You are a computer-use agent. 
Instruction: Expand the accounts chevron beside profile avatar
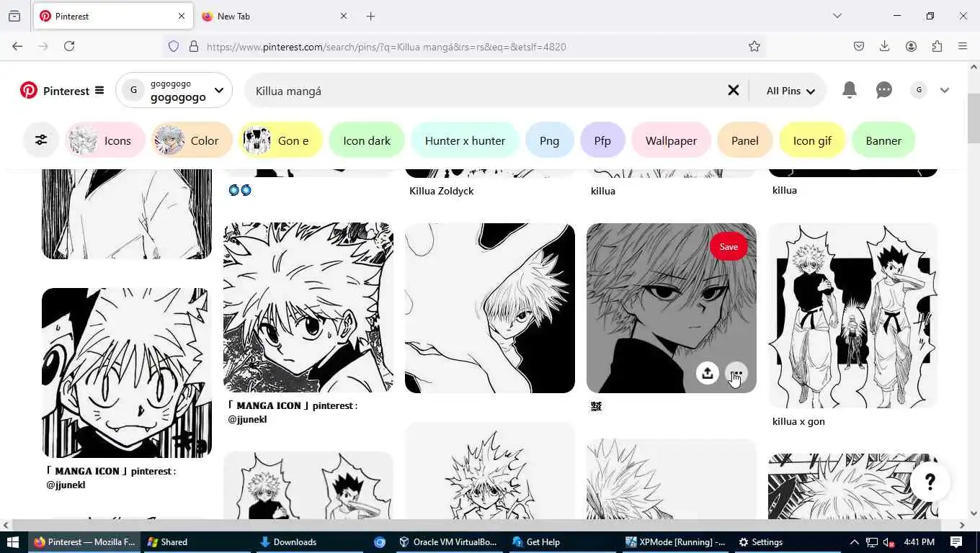click(945, 91)
